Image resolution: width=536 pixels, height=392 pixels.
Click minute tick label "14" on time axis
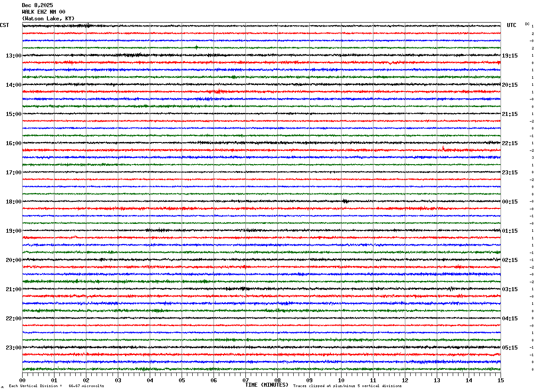coord(469,380)
